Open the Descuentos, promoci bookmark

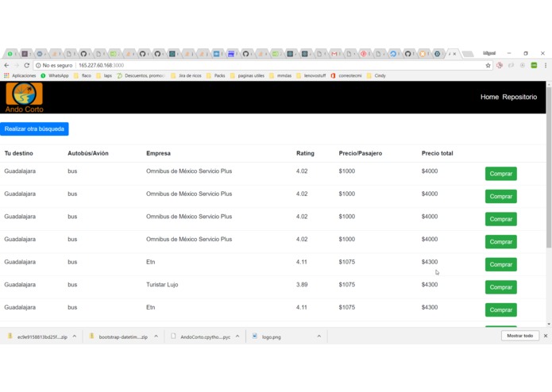pyautogui.click(x=141, y=75)
